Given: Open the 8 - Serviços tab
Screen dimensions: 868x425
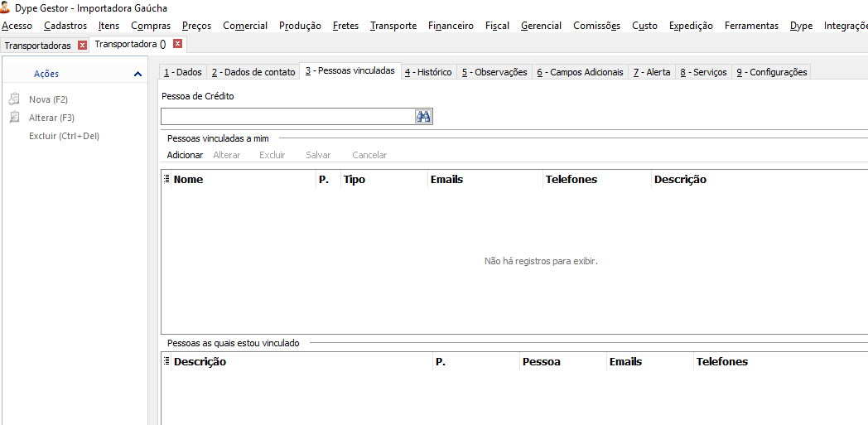Looking at the screenshot, I should pos(703,72).
